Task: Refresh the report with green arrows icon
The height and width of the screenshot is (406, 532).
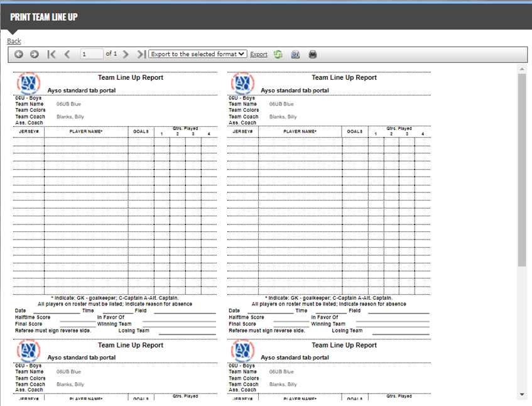Action: tap(278, 55)
